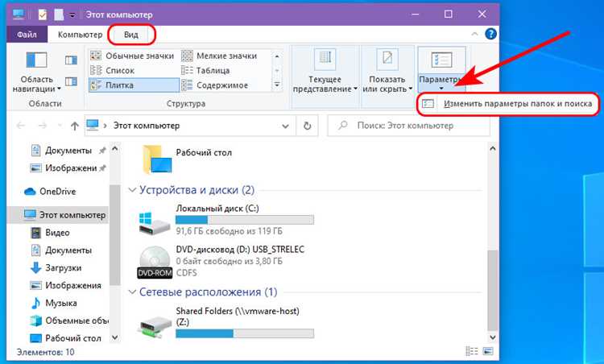Click the Forward navigation arrow
This screenshot has width=604, height=364.
tap(43, 126)
